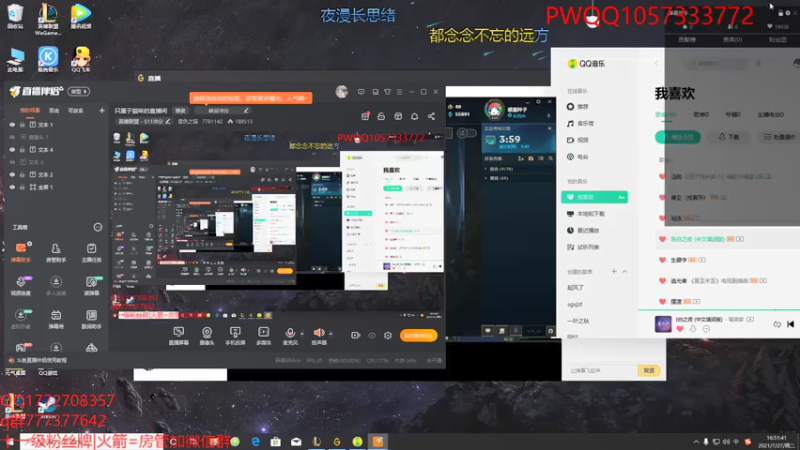The height and width of the screenshot is (450, 800).
Task: Toggle visibility of 全屏 1 layer
Action: [12, 187]
